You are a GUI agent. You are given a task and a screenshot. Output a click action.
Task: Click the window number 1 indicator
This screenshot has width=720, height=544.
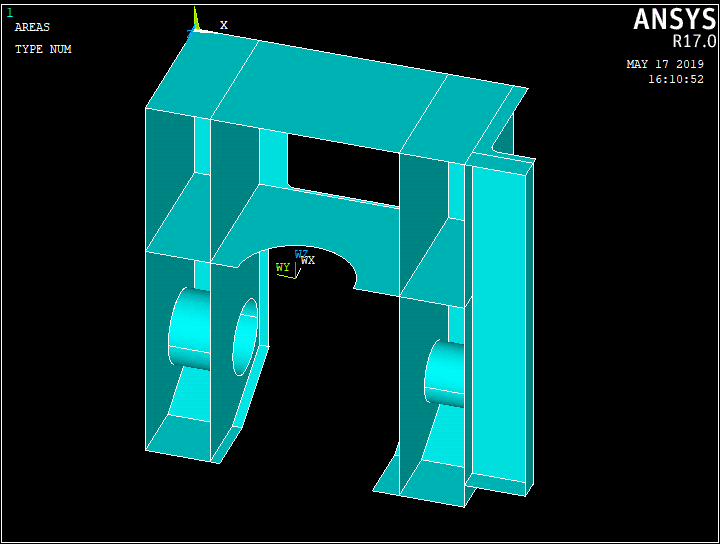click(x=10, y=12)
